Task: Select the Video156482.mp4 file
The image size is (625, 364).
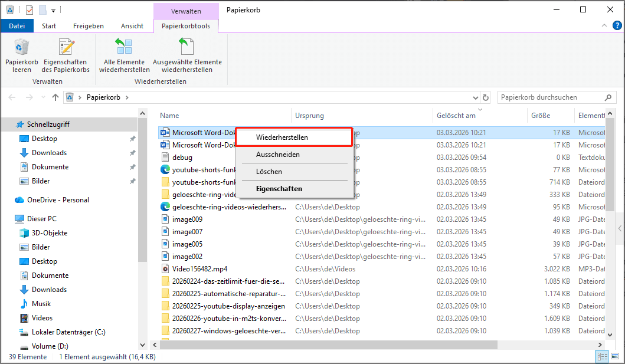Action: click(199, 269)
